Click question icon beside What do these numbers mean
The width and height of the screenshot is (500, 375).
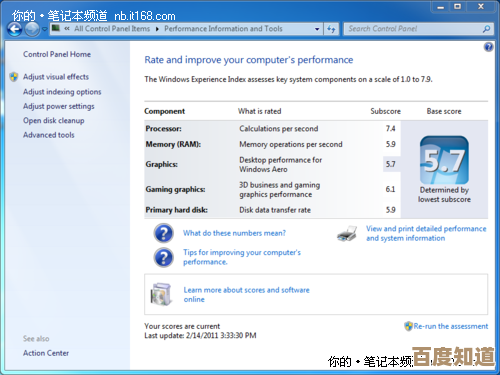(163, 233)
